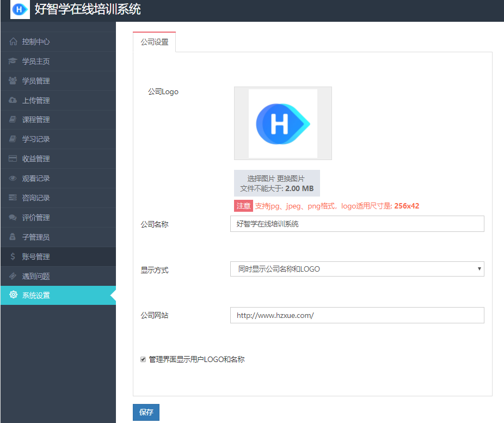Select the 公司设置 tab
Image resolution: width=504 pixels, height=423 pixels.
[x=154, y=42]
